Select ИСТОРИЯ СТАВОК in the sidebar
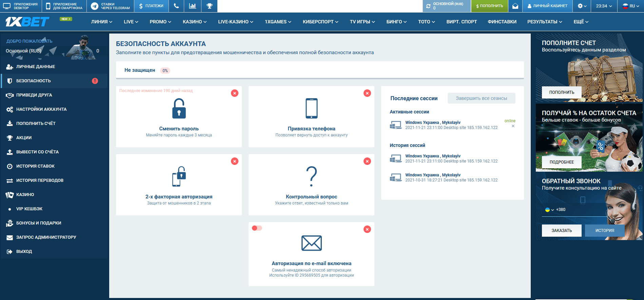 click(35, 166)
